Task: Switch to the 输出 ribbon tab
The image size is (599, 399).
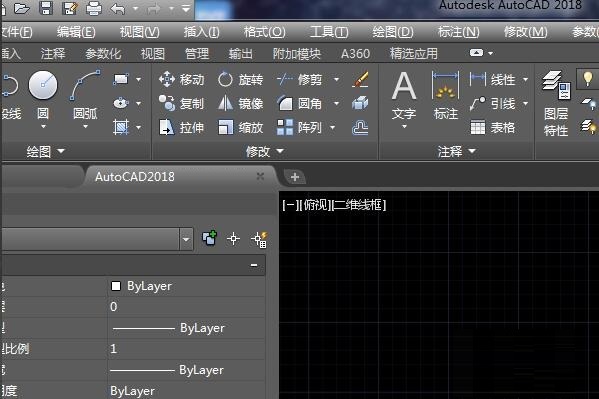Action: (241, 54)
